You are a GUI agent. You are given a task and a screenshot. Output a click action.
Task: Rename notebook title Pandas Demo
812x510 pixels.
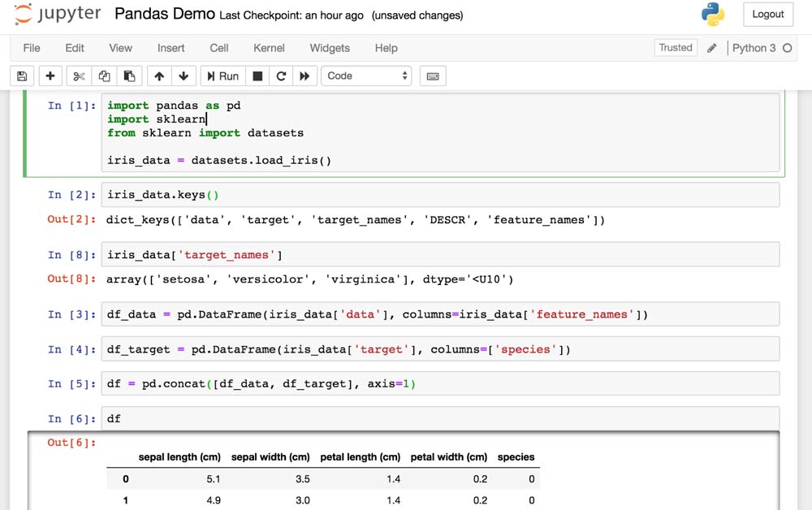pyautogui.click(x=166, y=15)
